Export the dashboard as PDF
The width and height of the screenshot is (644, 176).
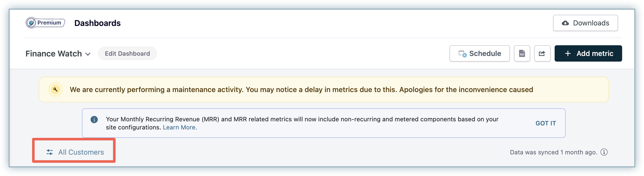[x=522, y=53]
